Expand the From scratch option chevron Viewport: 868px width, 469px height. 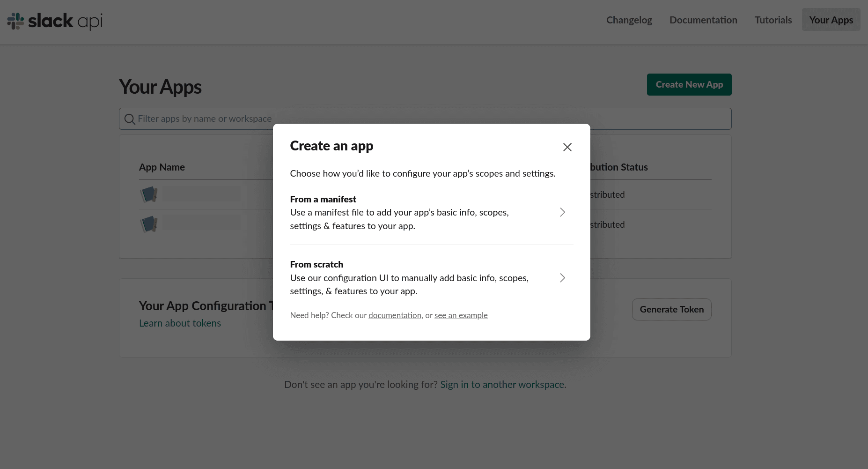[562, 278]
